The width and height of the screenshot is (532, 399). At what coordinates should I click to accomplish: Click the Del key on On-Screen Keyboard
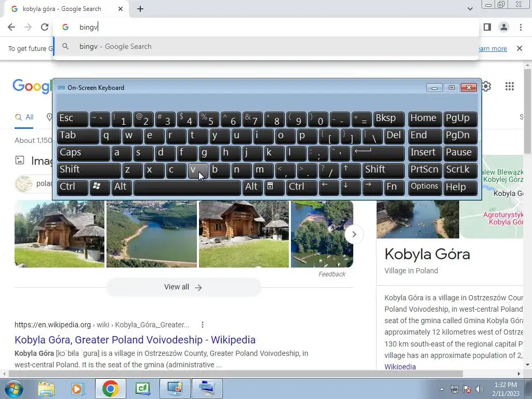(x=394, y=137)
